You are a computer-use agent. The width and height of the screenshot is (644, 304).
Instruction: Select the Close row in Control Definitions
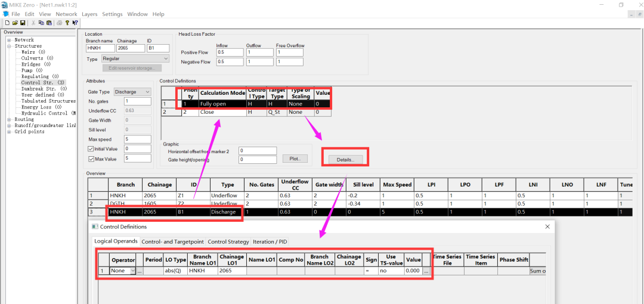tap(246, 112)
